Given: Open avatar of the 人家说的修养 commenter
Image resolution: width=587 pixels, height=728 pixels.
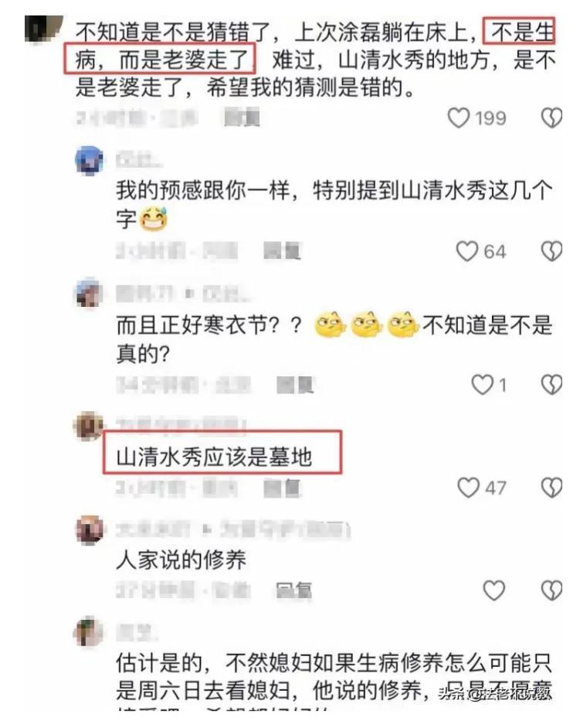Looking at the screenshot, I should pos(89,529).
